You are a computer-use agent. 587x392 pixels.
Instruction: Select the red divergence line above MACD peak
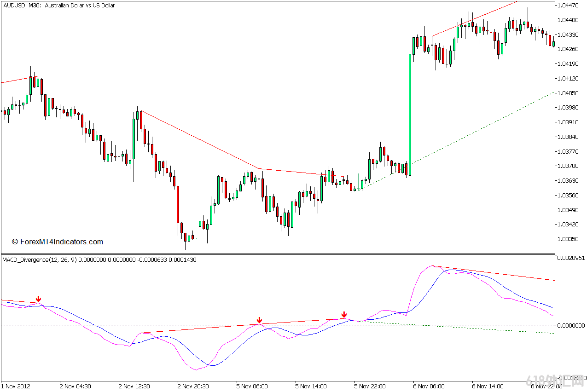click(493, 273)
